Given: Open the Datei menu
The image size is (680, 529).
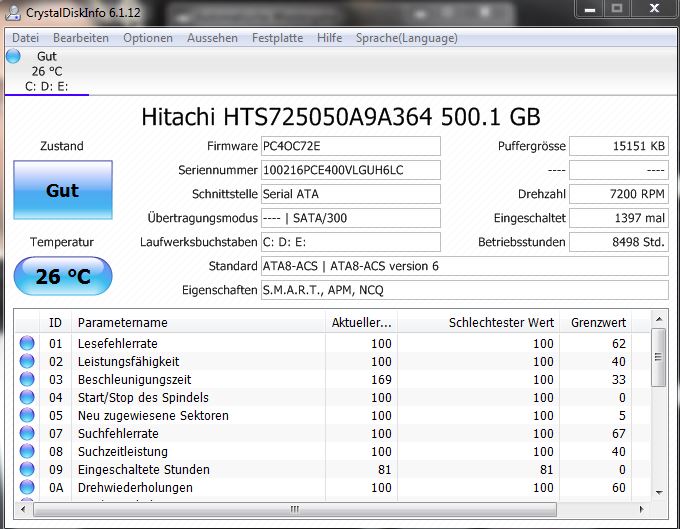Looking at the screenshot, I should 26,38.
